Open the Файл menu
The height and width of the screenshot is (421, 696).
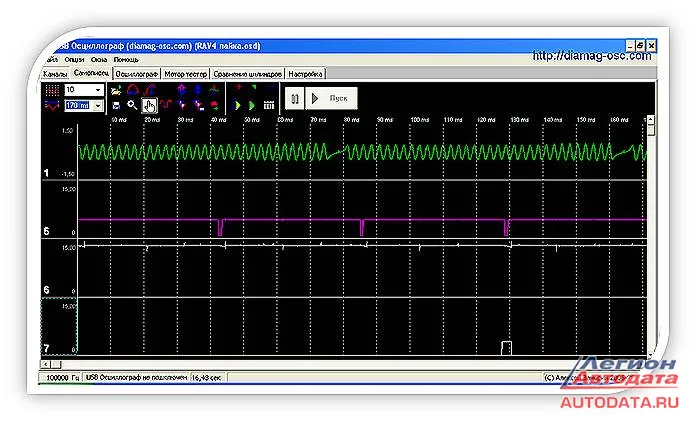[x=51, y=60]
